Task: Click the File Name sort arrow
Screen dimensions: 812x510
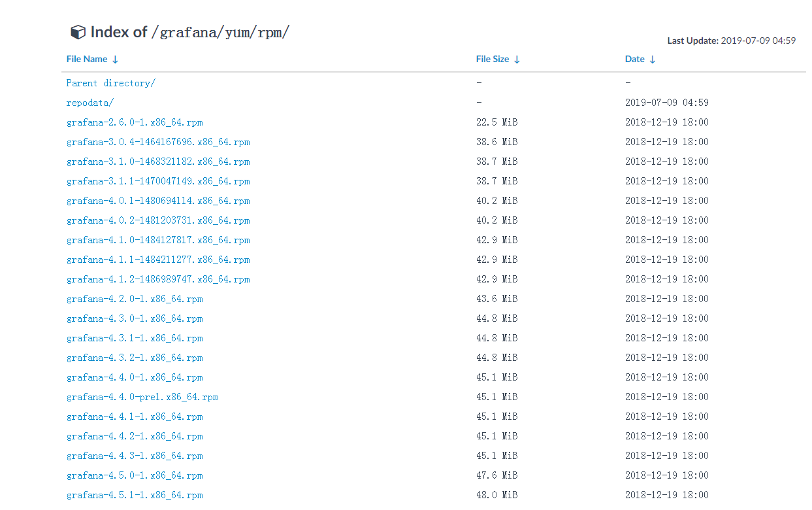Action: [x=116, y=59]
